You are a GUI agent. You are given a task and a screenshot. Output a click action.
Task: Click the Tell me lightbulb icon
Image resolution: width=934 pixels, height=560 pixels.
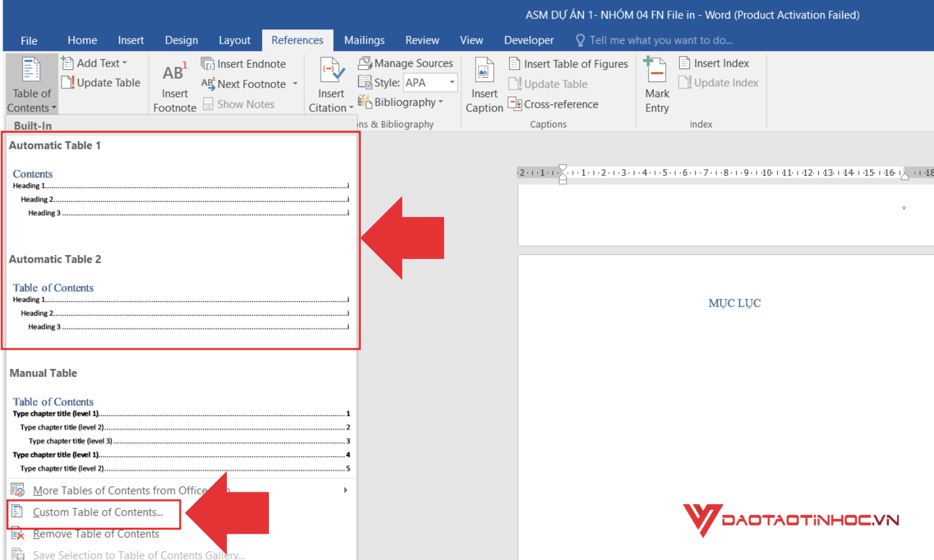580,40
